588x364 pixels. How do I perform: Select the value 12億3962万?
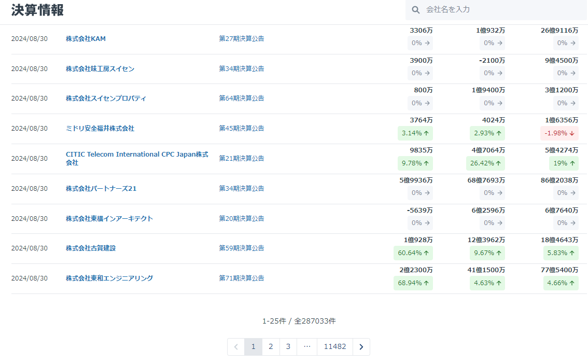coord(486,240)
